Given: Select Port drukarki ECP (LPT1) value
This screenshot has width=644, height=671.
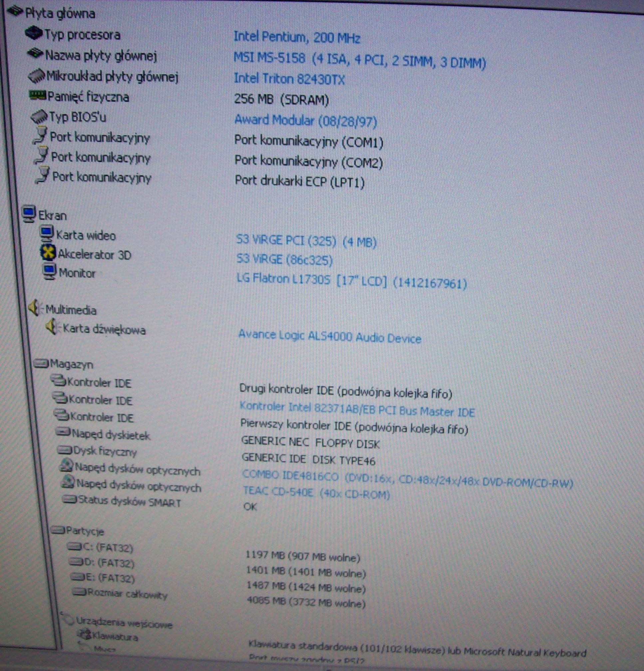Looking at the screenshot, I should point(300,181).
